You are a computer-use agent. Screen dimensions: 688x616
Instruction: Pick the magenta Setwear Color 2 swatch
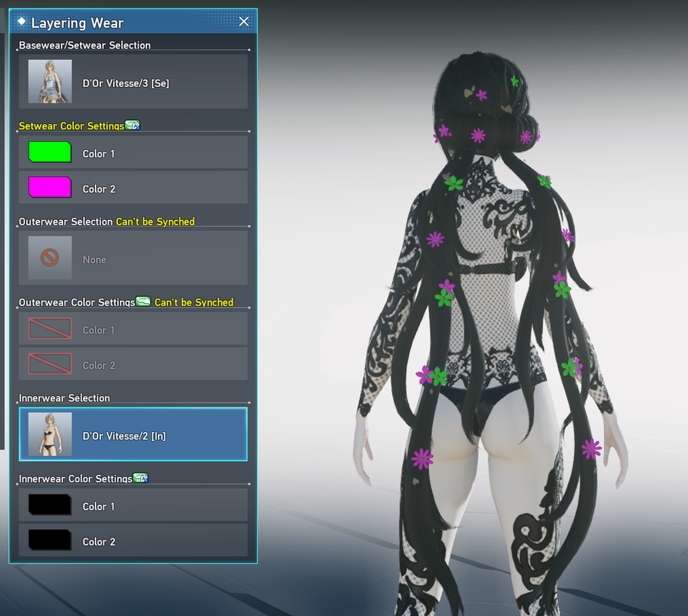tap(50, 187)
